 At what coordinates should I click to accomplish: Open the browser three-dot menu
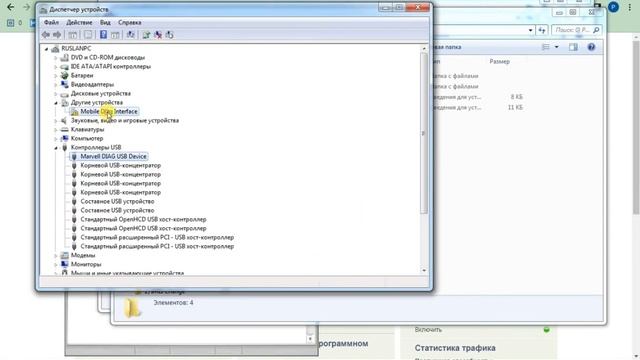click(629, 7)
